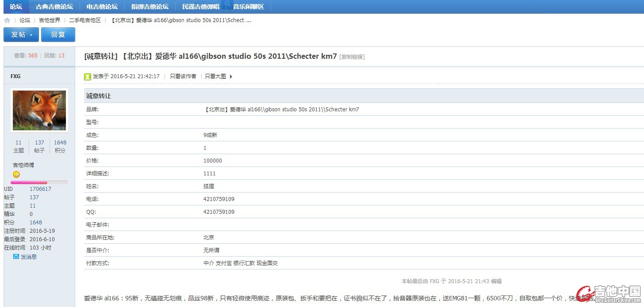Viewport: 644px width, 307px height.
Task: Click 二手电吉他区 in the breadcrumb
Action: 85,20
